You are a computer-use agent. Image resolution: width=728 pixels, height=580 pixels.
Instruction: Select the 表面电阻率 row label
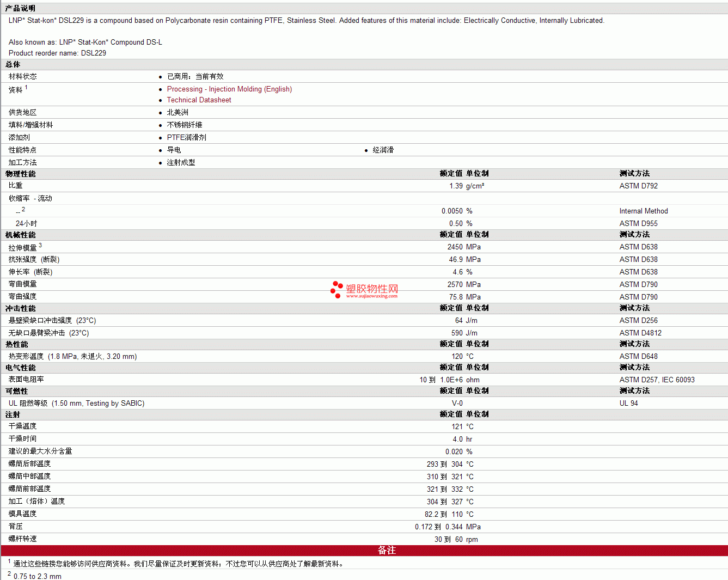[x=26, y=380]
